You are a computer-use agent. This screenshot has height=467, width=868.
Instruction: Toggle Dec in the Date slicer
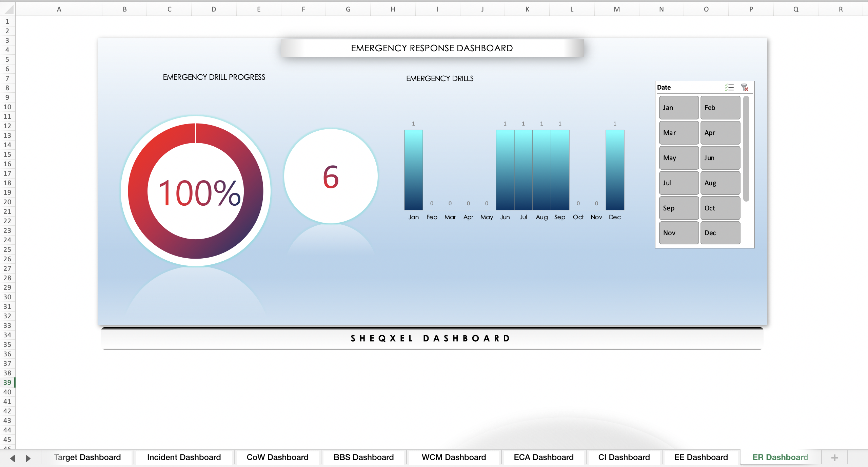[720, 232]
